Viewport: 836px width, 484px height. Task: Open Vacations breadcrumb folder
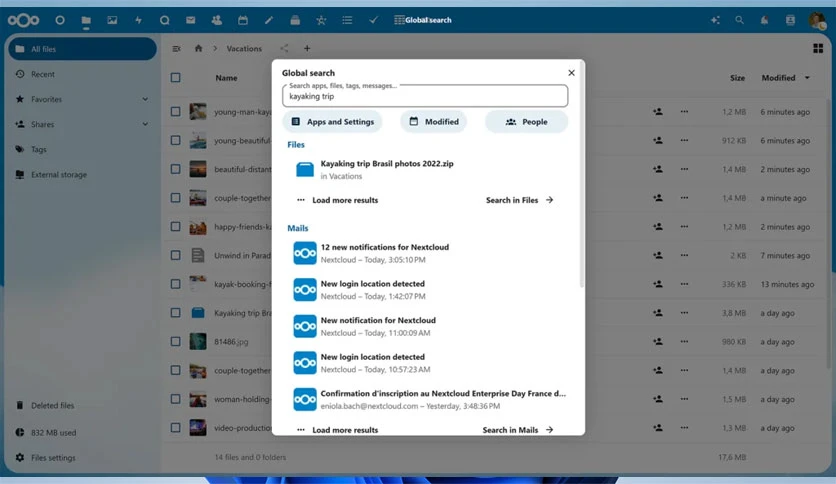tap(244, 49)
